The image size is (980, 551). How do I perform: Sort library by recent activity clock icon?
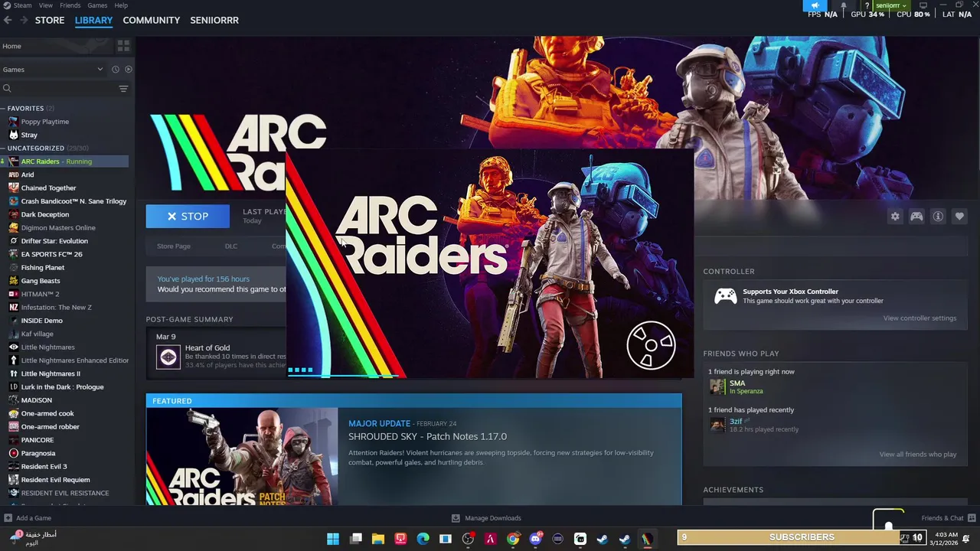click(116, 70)
